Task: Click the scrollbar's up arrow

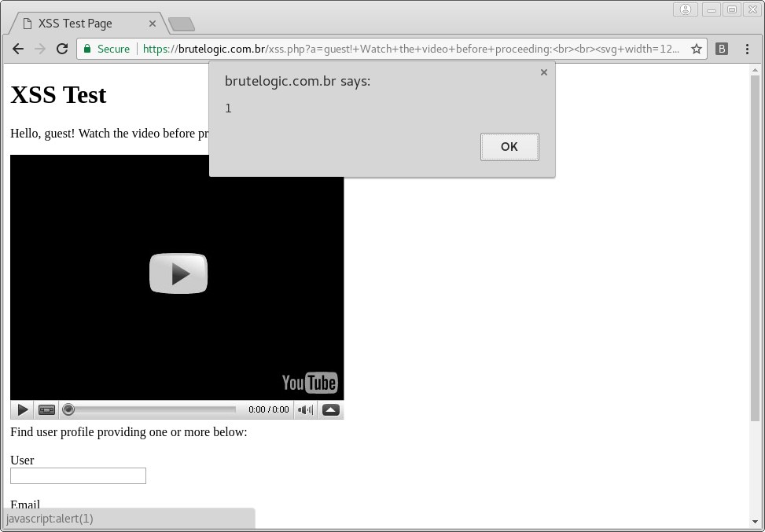Action: point(755,70)
